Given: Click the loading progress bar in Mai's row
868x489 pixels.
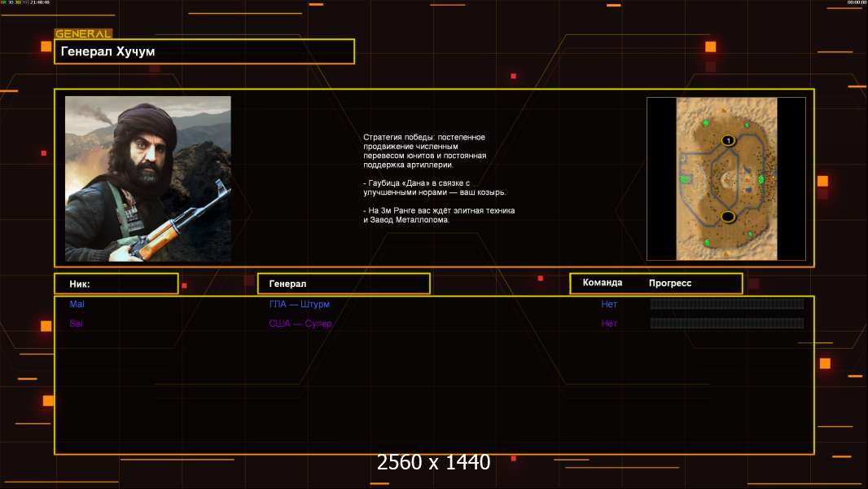Looking at the screenshot, I should point(727,303).
